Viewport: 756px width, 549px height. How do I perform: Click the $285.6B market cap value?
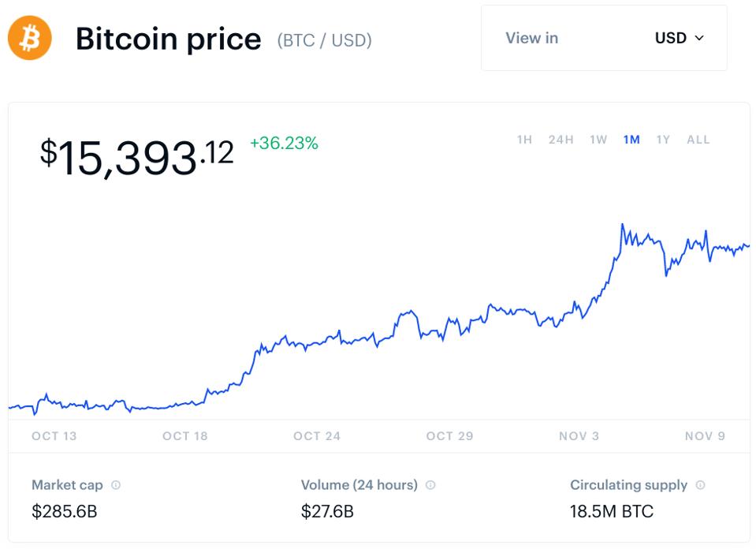tap(65, 511)
